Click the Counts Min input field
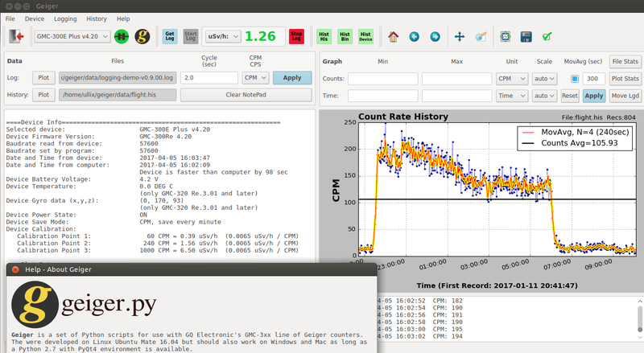This screenshot has width=644, height=353. (x=382, y=78)
